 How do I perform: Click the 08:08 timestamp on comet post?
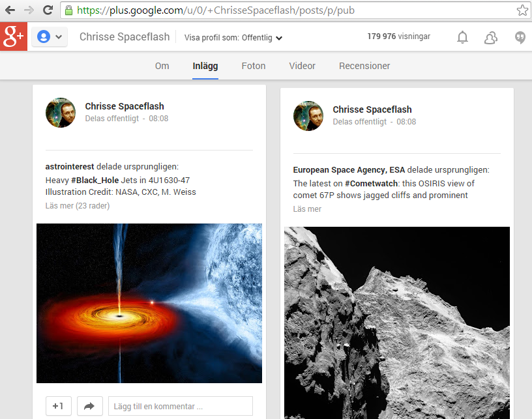tap(406, 122)
